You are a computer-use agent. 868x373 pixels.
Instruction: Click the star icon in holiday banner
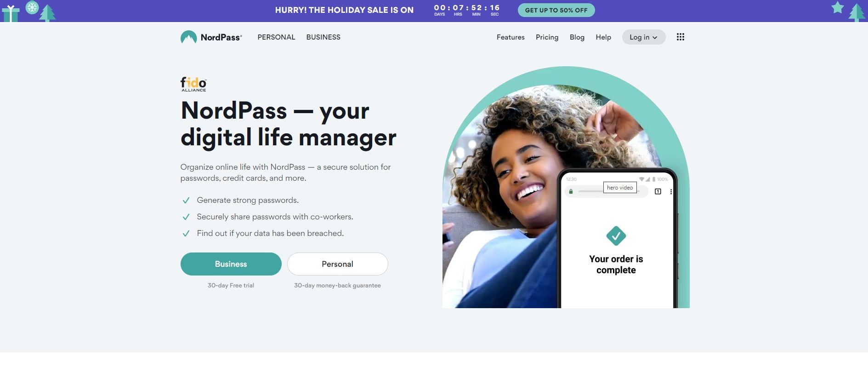coord(838,7)
